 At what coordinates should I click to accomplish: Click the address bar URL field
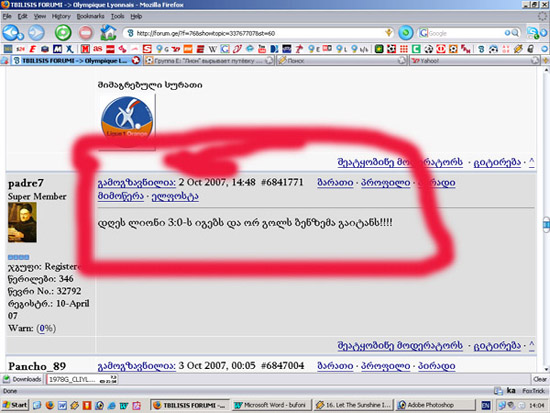(x=260, y=33)
